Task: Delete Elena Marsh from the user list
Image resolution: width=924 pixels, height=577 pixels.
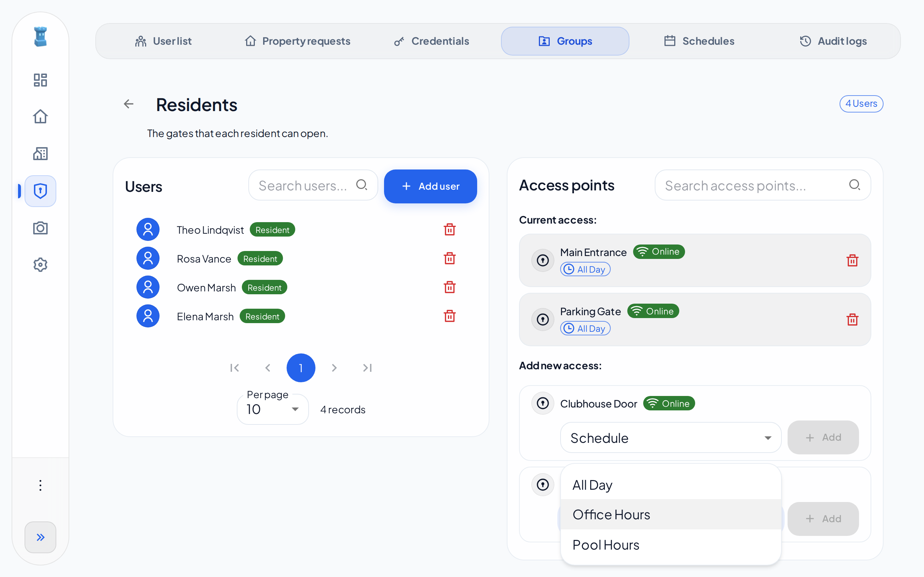Action: tap(449, 316)
